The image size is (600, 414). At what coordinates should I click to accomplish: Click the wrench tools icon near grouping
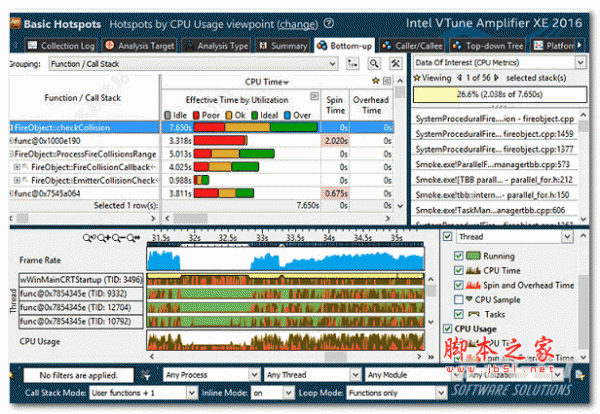coord(395,64)
